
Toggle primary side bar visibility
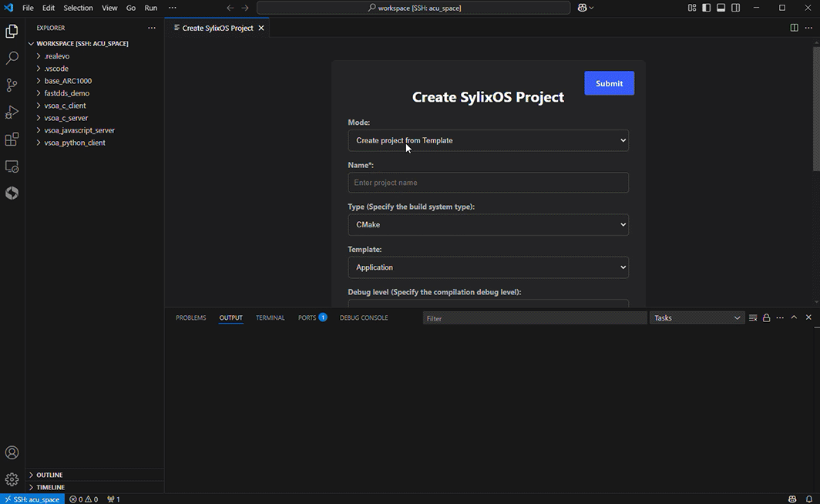tap(707, 8)
